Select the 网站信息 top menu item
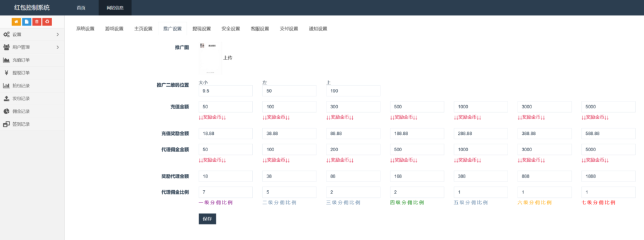Image resolution: width=644 pixels, height=240 pixels. click(x=115, y=8)
